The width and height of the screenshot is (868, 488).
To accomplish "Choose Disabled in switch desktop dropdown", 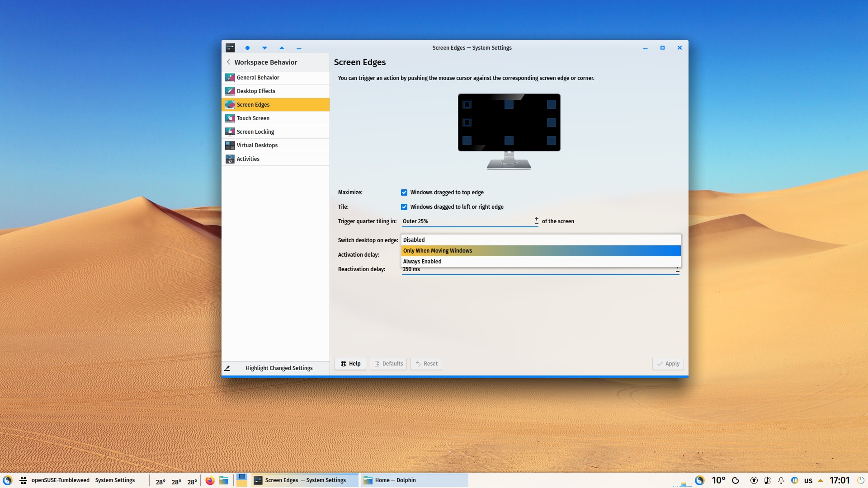I will point(541,240).
